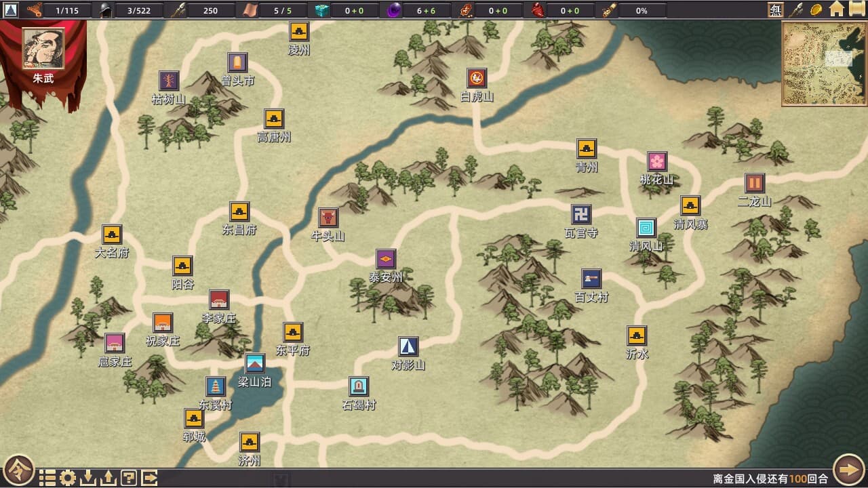
Task: Select the 清风寨 fortress marker
Action: click(x=690, y=205)
